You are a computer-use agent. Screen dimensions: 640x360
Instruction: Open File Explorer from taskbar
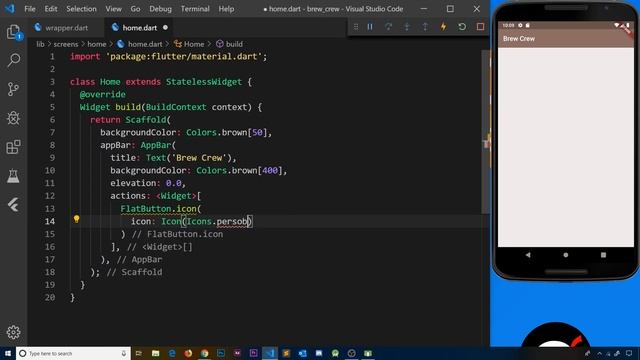(156, 353)
